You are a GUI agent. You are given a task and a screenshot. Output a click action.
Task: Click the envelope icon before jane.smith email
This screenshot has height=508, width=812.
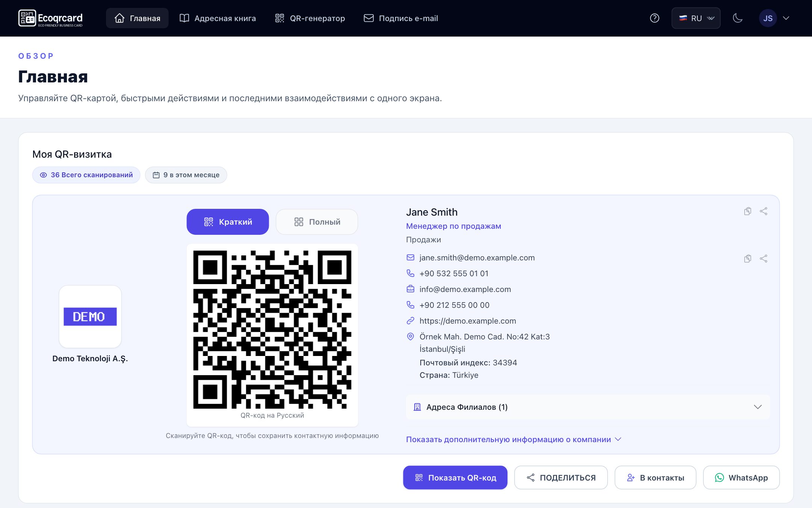pos(411,257)
